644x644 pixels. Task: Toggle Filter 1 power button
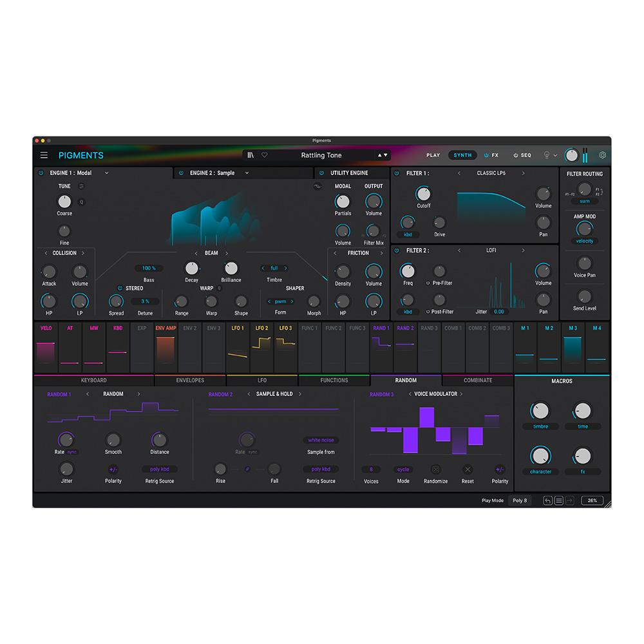[397, 173]
